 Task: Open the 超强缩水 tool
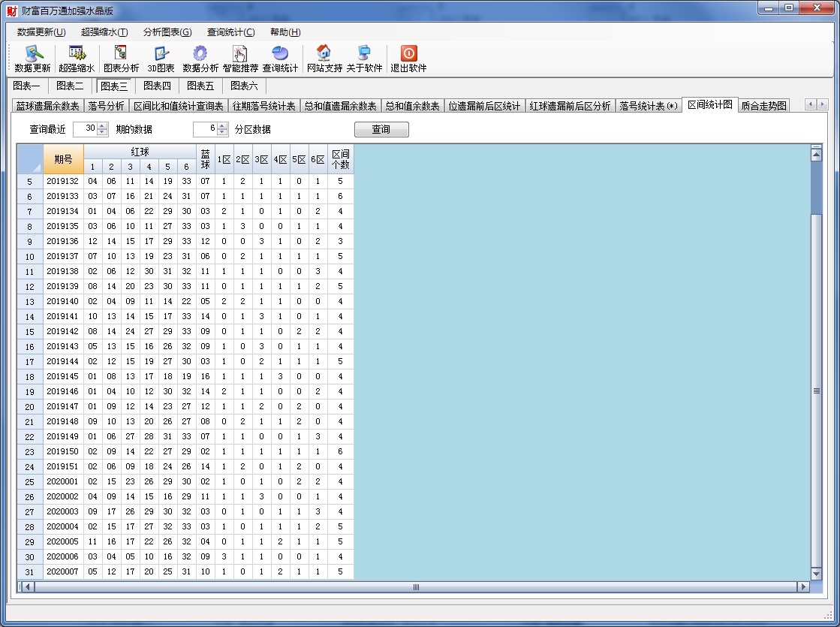pos(77,59)
